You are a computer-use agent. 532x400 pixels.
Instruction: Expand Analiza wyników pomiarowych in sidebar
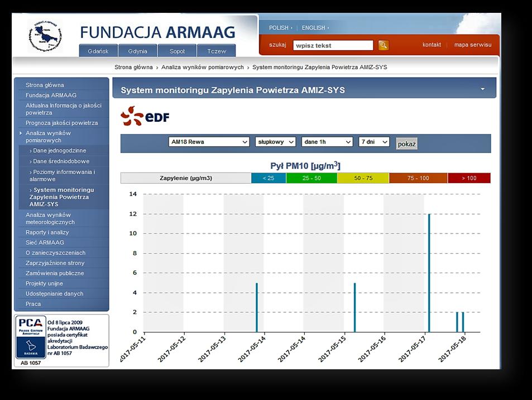pos(48,136)
